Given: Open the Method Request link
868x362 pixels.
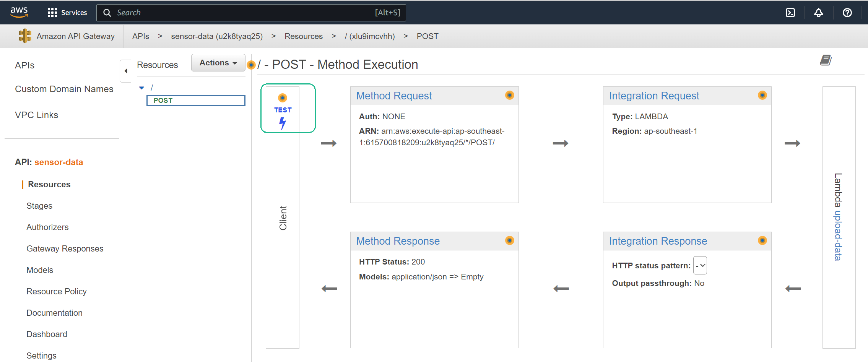Looking at the screenshot, I should coord(394,96).
